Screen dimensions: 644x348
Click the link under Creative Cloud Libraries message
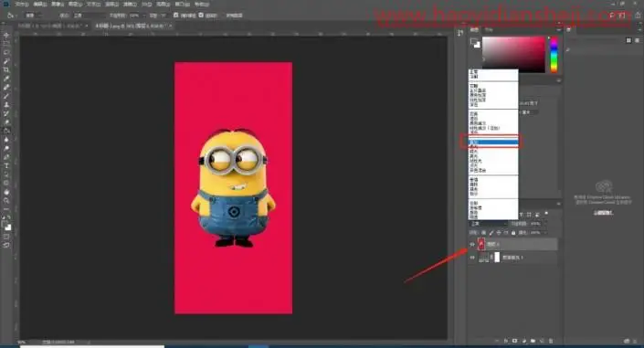tap(603, 213)
